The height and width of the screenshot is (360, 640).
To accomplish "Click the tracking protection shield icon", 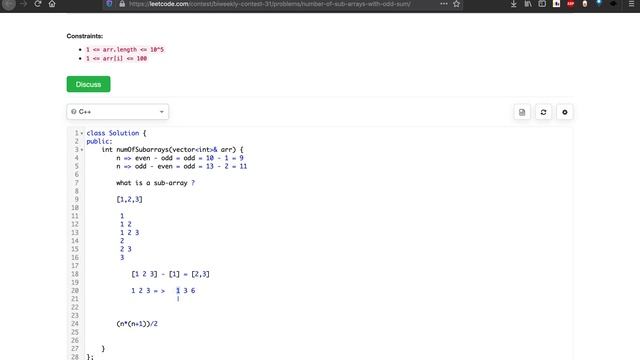I will coord(109,4).
